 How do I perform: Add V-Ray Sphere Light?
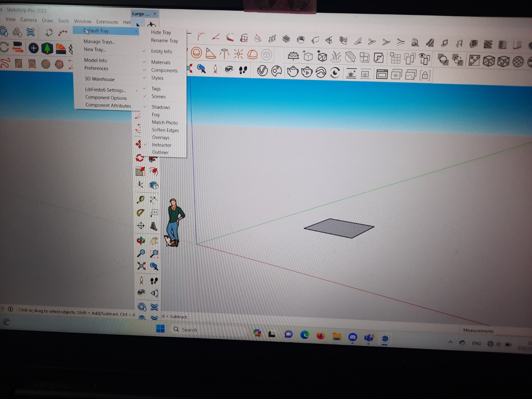196,53
